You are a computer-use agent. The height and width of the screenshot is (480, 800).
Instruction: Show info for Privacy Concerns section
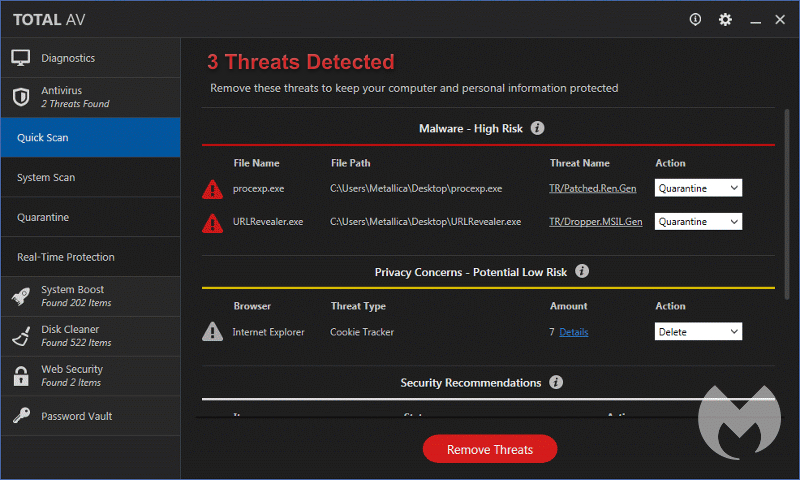[x=582, y=271]
